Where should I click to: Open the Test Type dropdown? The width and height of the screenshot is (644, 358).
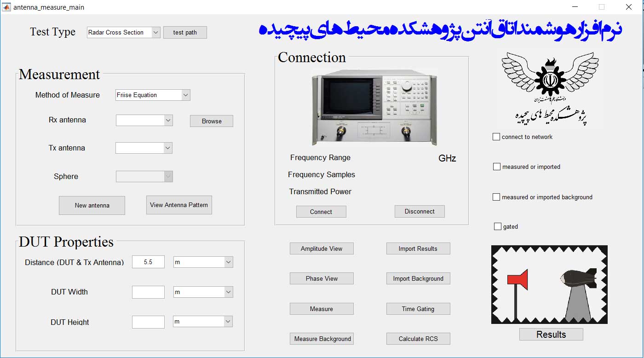pos(123,32)
